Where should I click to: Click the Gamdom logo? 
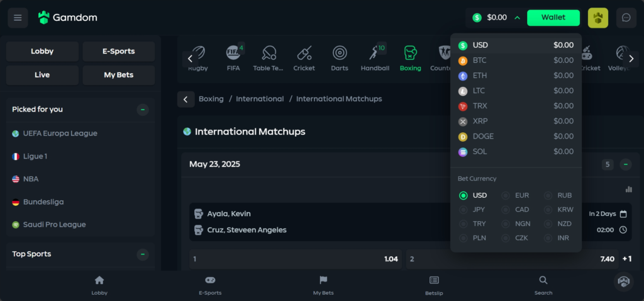tap(68, 18)
